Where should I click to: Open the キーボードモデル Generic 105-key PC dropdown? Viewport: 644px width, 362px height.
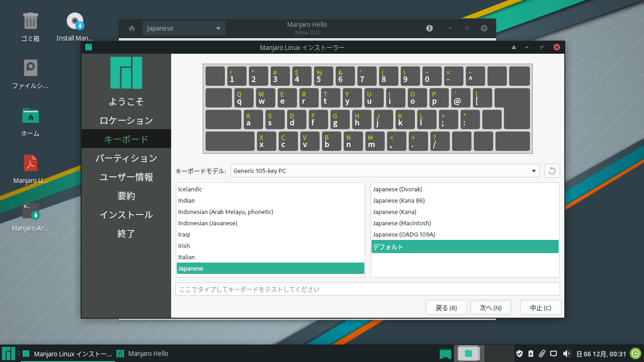(x=385, y=171)
